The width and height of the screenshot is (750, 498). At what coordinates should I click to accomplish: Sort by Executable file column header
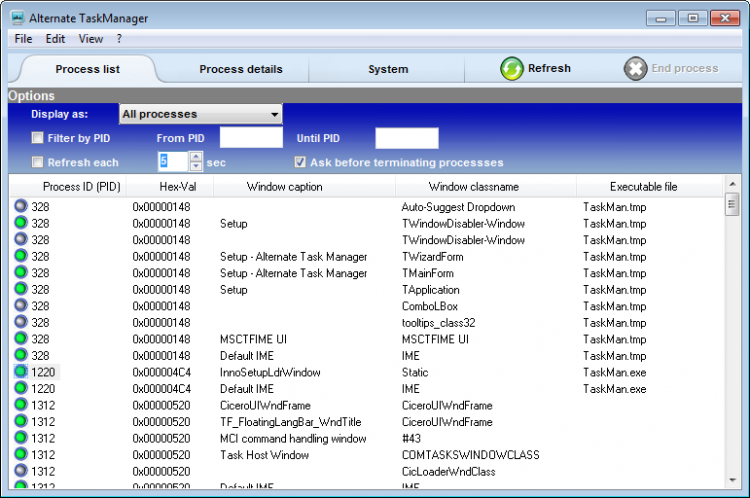[650, 187]
